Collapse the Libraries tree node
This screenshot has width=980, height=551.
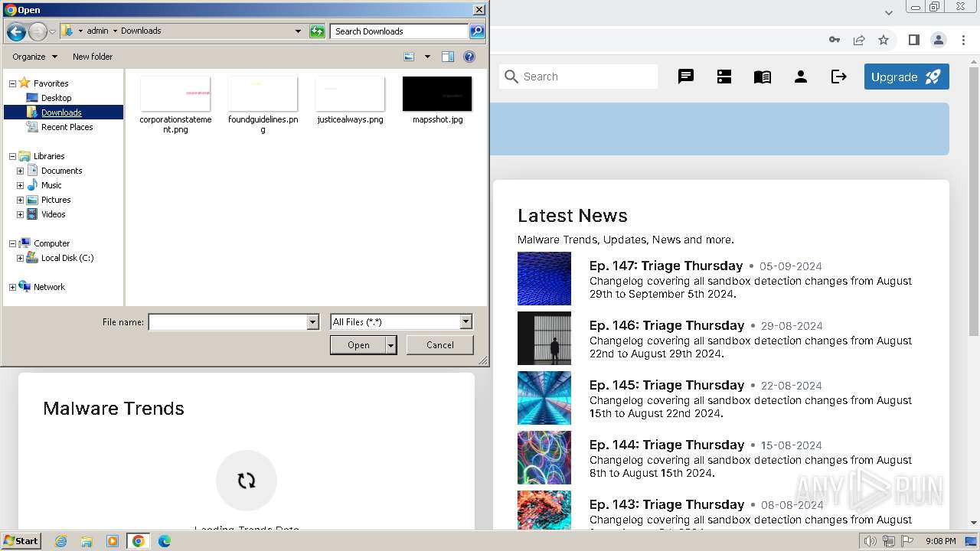12,156
